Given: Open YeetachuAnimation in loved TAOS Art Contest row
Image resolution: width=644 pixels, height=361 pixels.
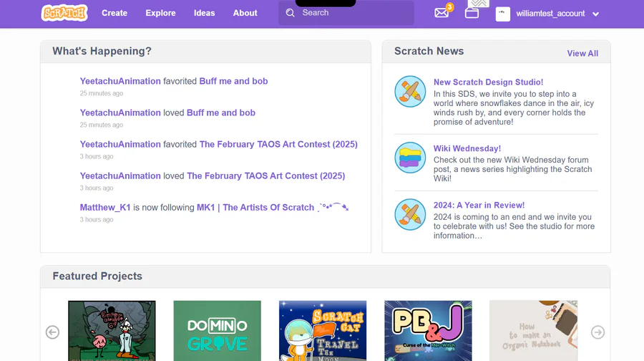Looking at the screenshot, I should pyautogui.click(x=120, y=176).
